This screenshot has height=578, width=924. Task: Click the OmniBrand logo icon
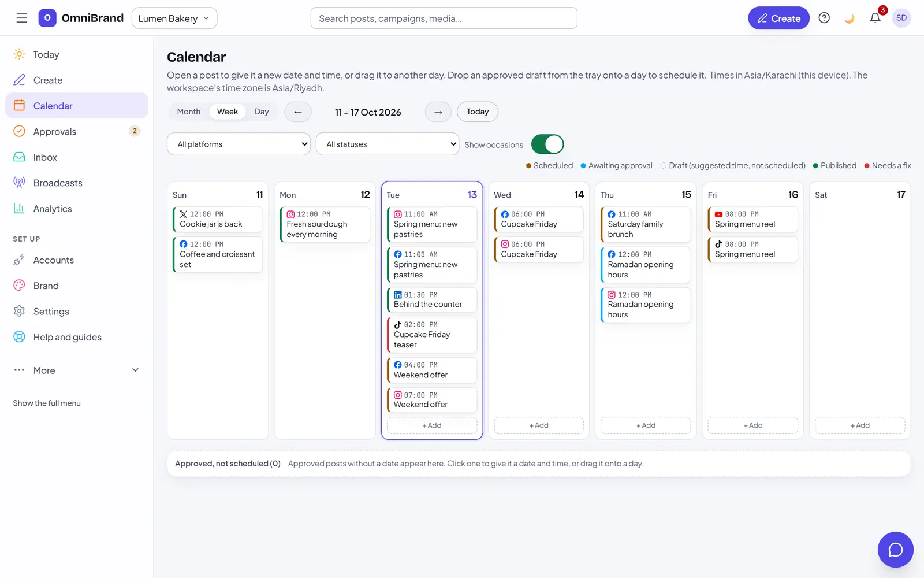coord(47,18)
